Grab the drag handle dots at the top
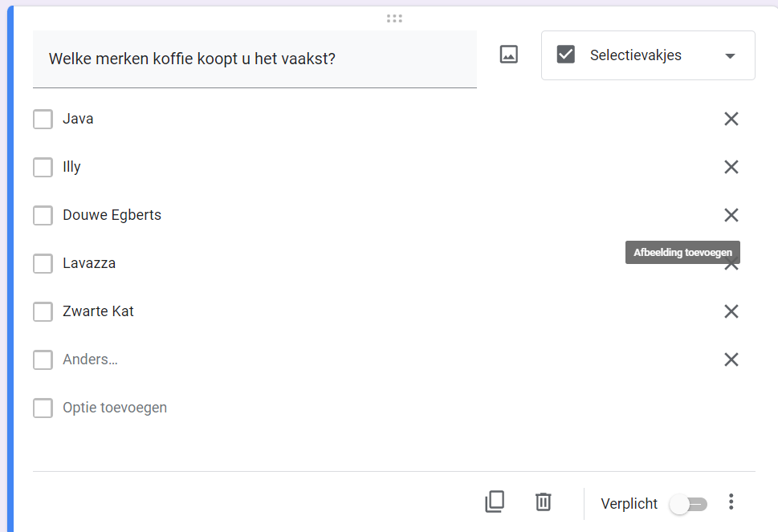The height and width of the screenshot is (532, 778). [394, 18]
